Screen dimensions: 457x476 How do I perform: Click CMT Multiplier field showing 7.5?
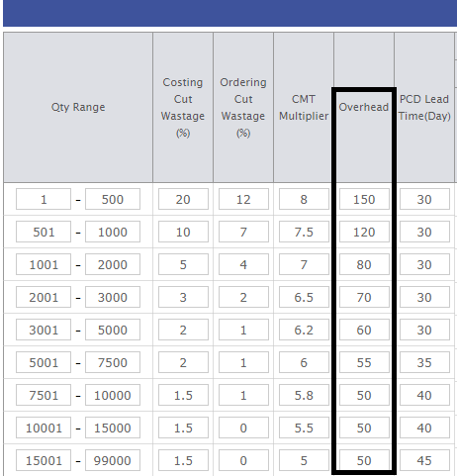(x=304, y=232)
